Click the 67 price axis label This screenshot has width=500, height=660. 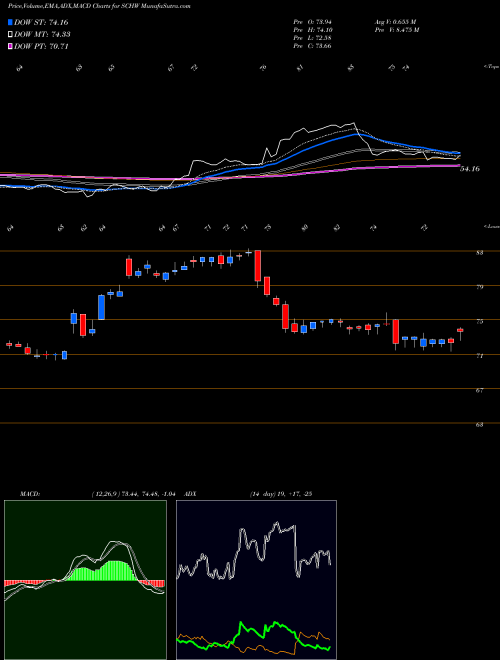tap(479, 391)
